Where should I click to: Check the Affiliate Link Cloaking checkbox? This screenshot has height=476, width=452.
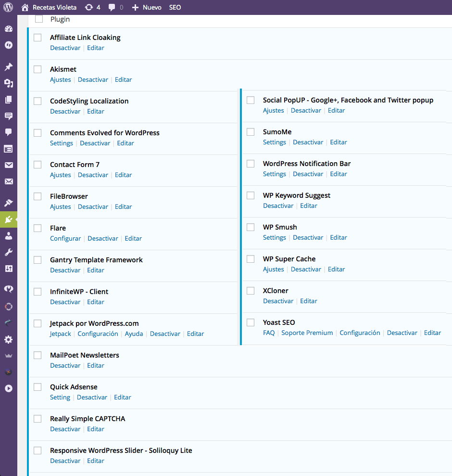point(38,38)
